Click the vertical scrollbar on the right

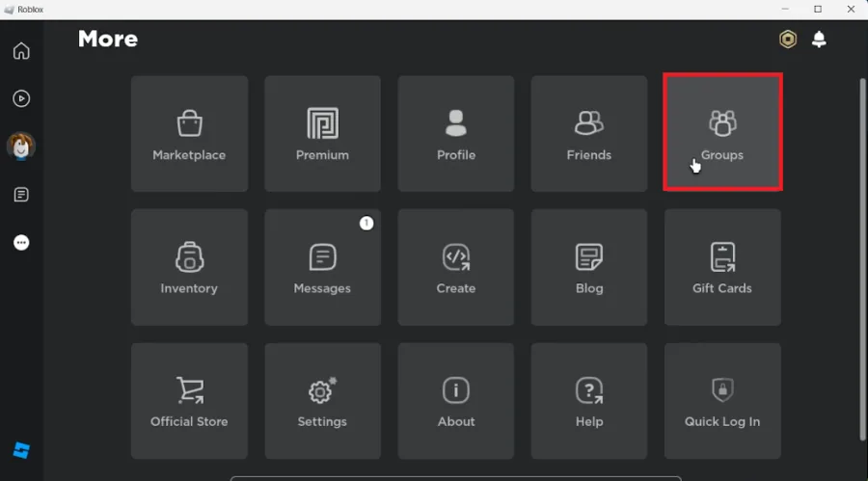pyautogui.click(x=862, y=259)
